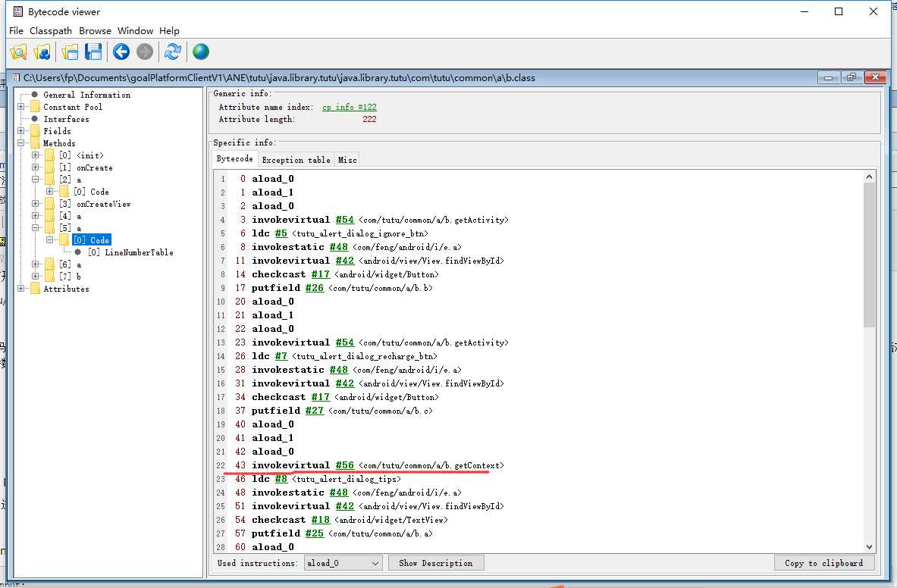This screenshot has width=897, height=588.
Task: Select the LineNumberTable tree item
Action: point(130,252)
